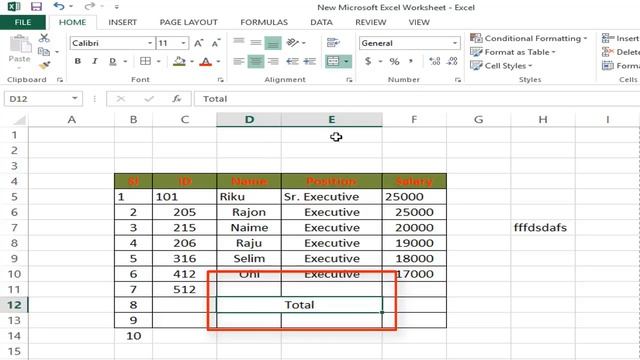The width and height of the screenshot is (640, 360).
Task: Open fill color dropdown arrow
Action: (x=192, y=62)
